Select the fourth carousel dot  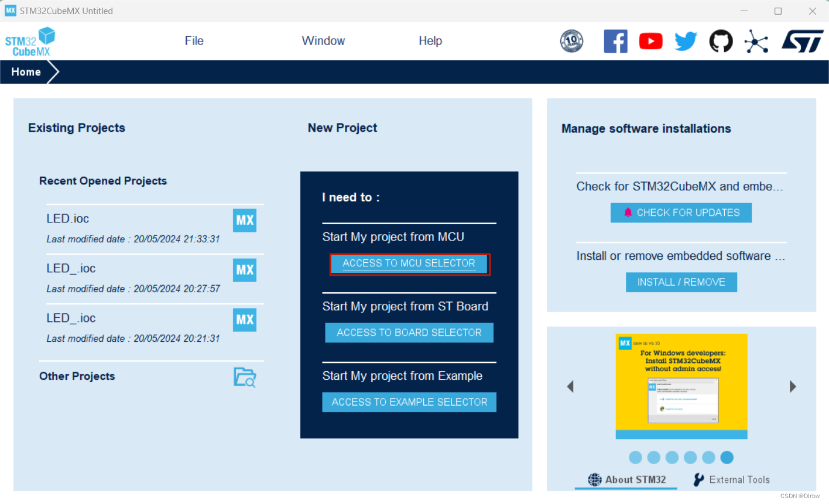[x=690, y=457]
